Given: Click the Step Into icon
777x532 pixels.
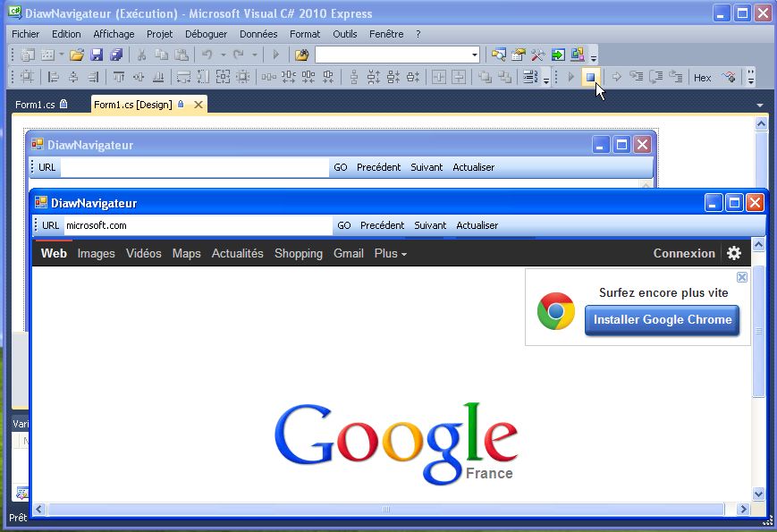Looking at the screenshot, I should pos(637,77).
